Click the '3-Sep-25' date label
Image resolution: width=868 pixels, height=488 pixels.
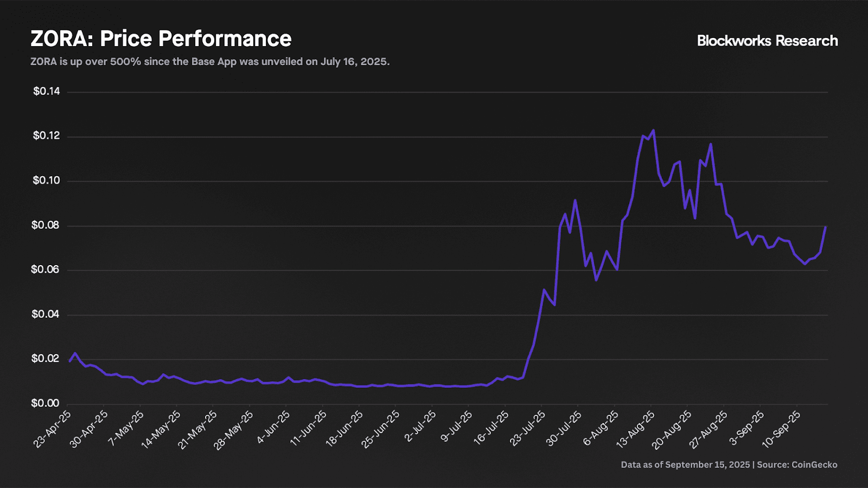(x=746, y=428)
